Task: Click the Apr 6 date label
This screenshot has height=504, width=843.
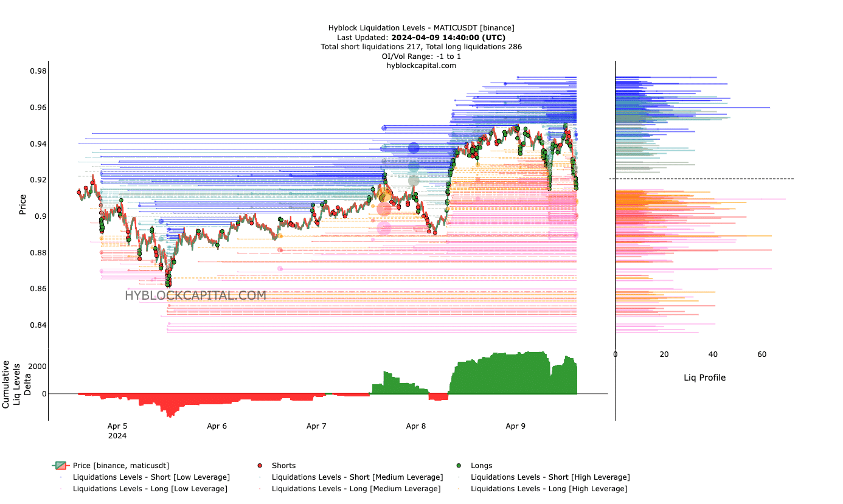Action: coord(217,426)
